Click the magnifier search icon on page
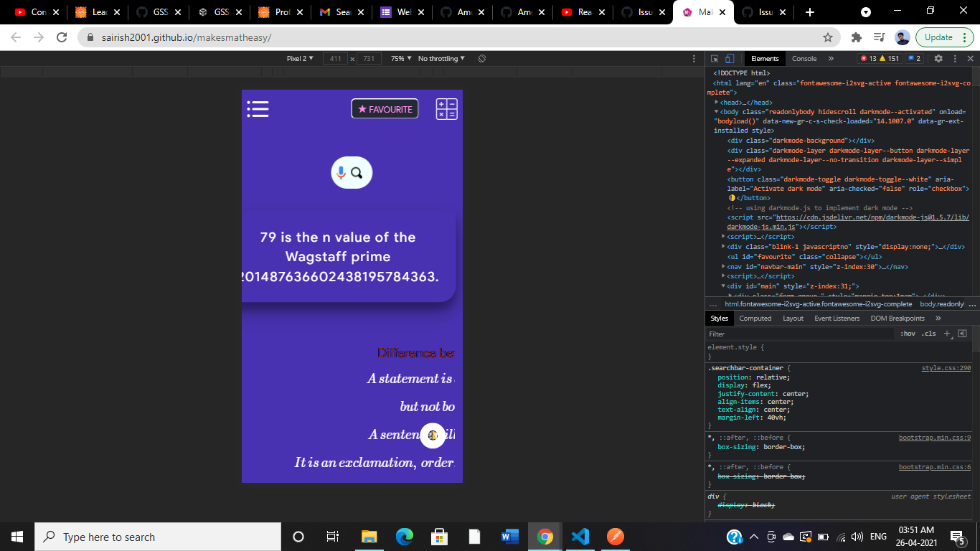This screenshot has height=551, width=980. click(357, 173)
